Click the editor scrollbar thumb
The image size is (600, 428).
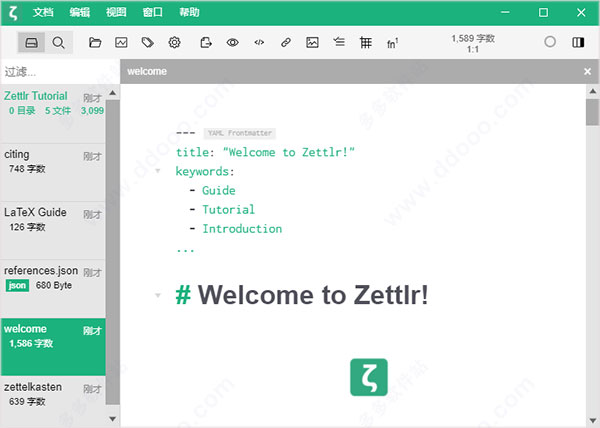tap(592, 112)
